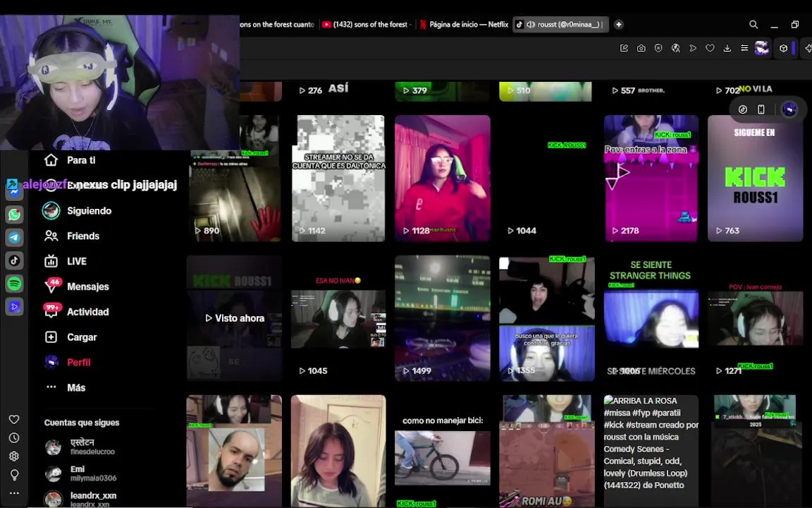The width and height of the screenshot is (812, 508).
Task: Open Actividad notifications
Action: coord(77,312)
